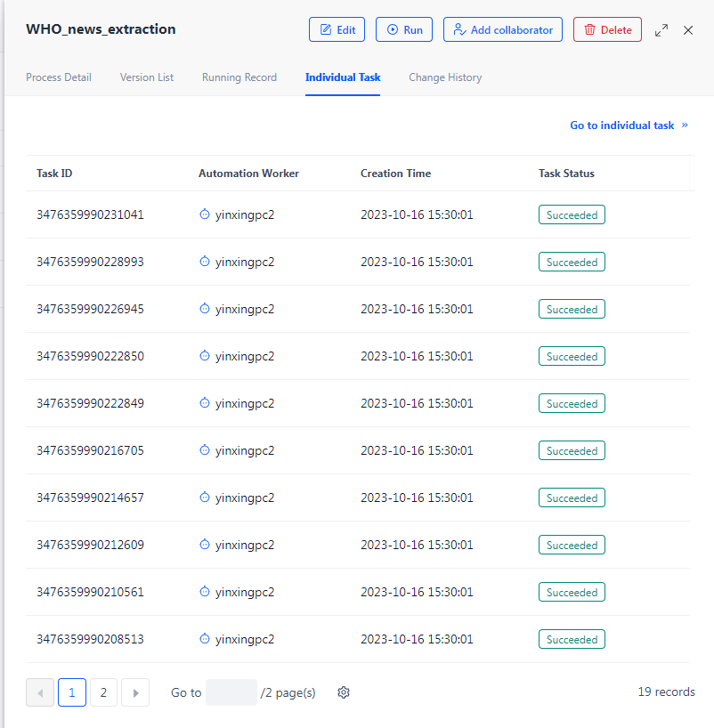The width and height of the screenshot is (714, 728).
Task: Switch to the Change History tab
Action: (445, 77)
